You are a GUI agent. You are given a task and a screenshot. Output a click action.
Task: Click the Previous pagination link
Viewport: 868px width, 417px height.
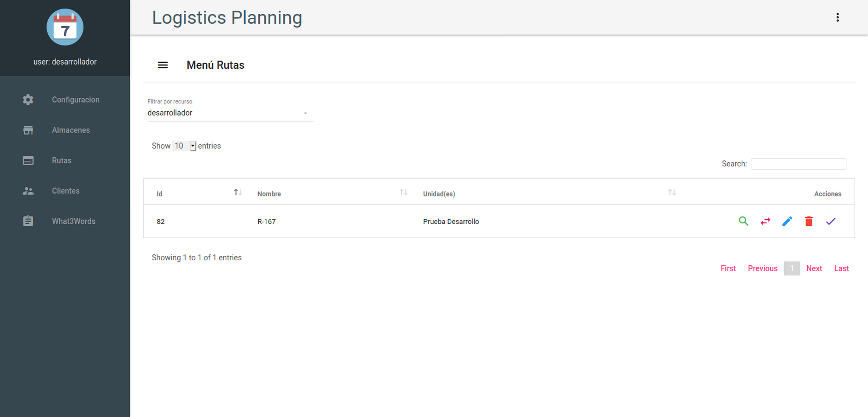coord(763,268)
